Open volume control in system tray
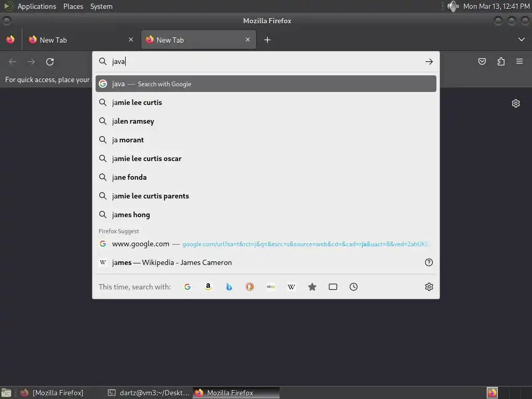This screenshot has height=399, width=532. 453,6
